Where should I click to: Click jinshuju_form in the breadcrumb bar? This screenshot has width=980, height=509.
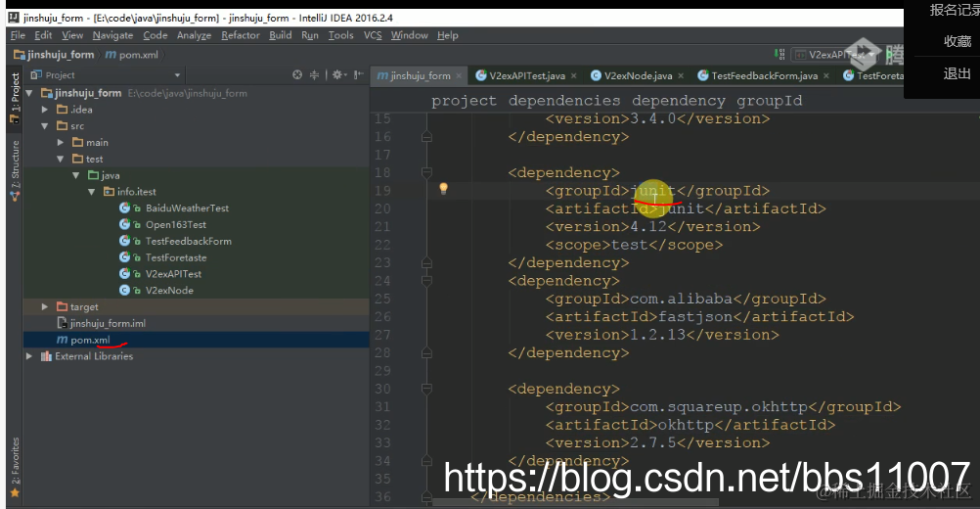pyautogui.click(x=61, y=55)
